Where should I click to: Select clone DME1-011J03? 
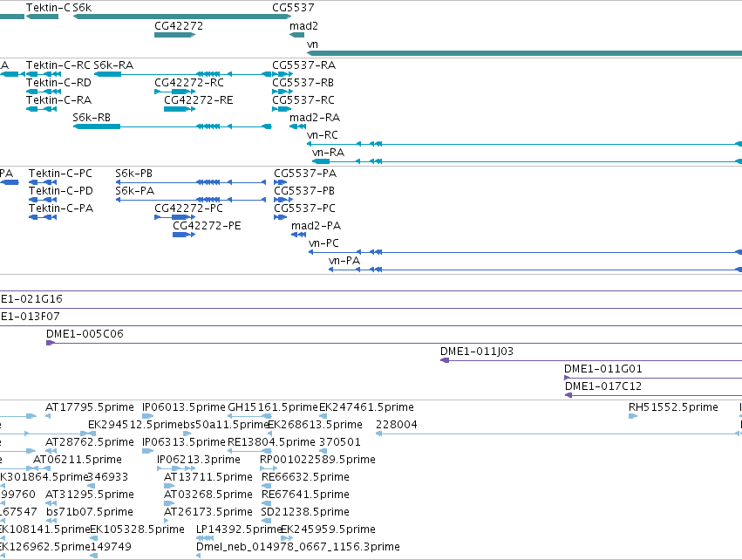pos(591,361)
